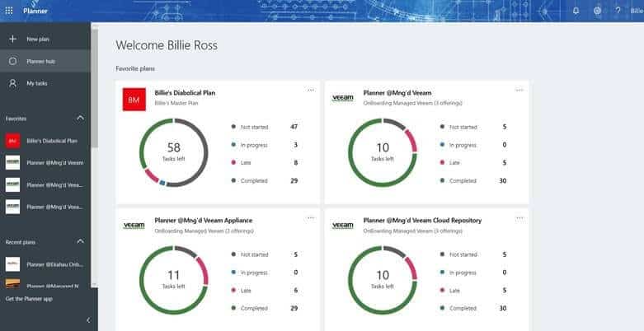
Task: Open Planner @Mng'd Veeam Appliance card title
Action: [204, 221]
